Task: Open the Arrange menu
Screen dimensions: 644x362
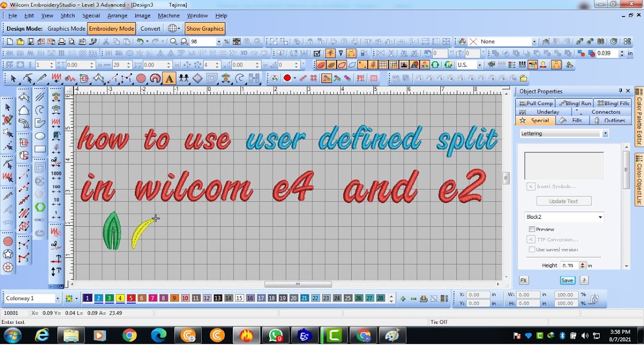Action: (117, 16)
